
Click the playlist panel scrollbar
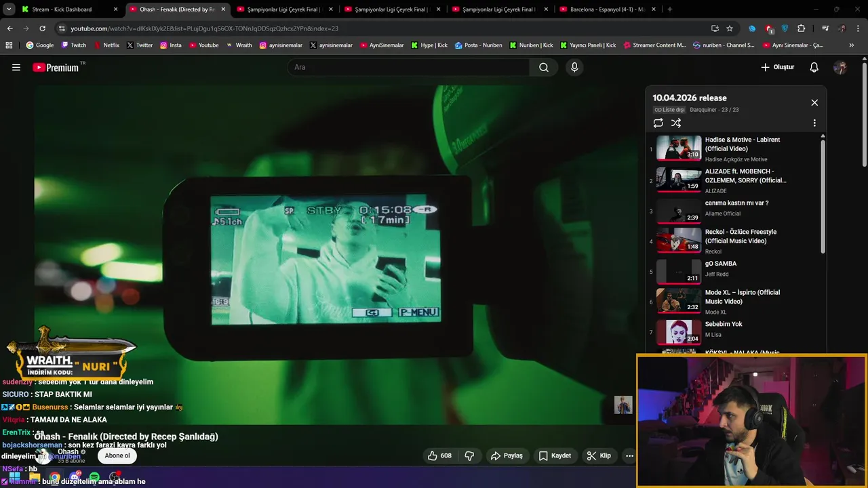pos(823,197)
